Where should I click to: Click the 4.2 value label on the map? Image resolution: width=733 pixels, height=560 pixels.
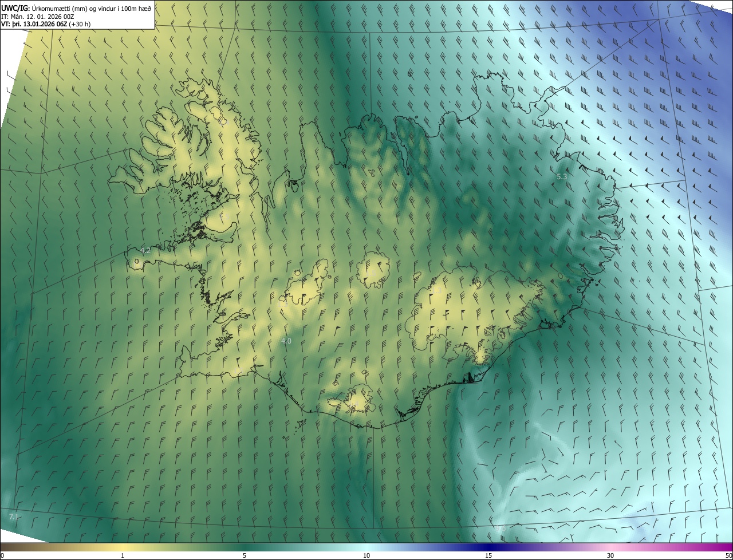[145, 250]
